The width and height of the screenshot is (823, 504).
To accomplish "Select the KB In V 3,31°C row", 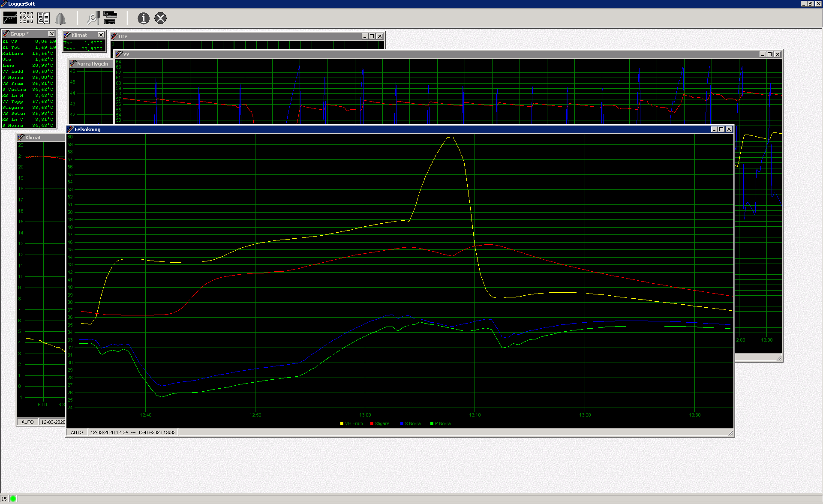I will (29, 120).
